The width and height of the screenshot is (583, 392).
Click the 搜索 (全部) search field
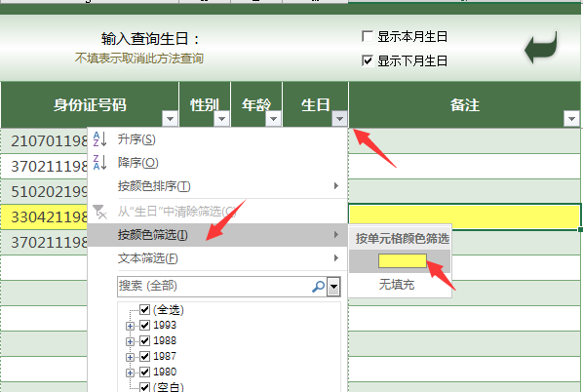pyautogui.click(x=221, y=287)
